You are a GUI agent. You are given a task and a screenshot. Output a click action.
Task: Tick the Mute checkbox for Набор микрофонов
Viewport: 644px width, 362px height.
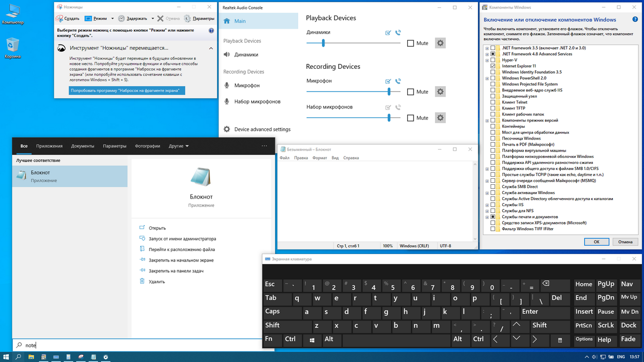pyautogui.click(x=410, y=118)
